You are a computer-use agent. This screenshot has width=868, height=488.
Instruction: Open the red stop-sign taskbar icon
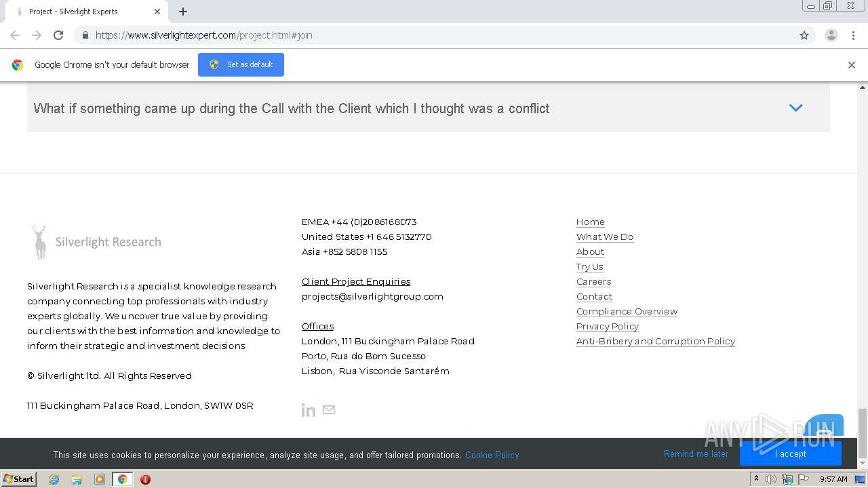coord(145,479)
